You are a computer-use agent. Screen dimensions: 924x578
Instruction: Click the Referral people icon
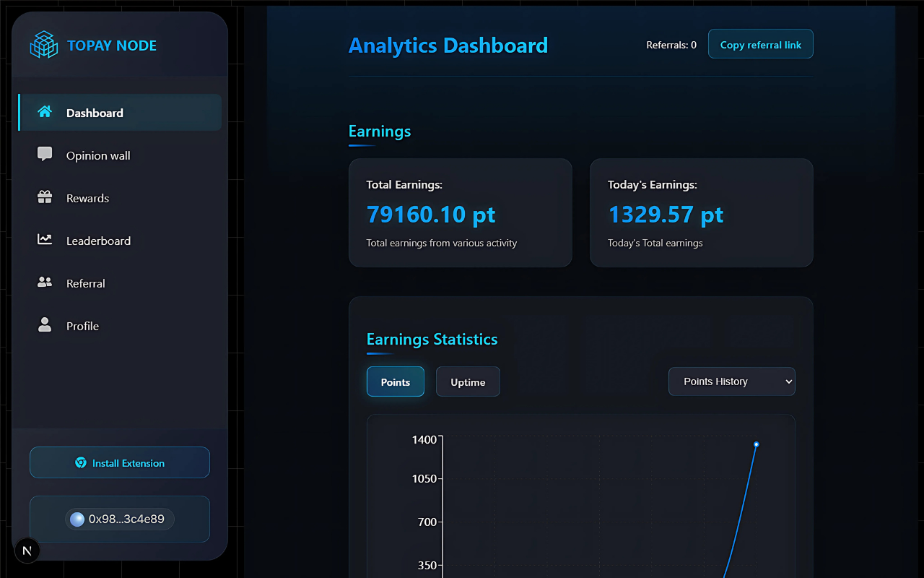[45, 282]
